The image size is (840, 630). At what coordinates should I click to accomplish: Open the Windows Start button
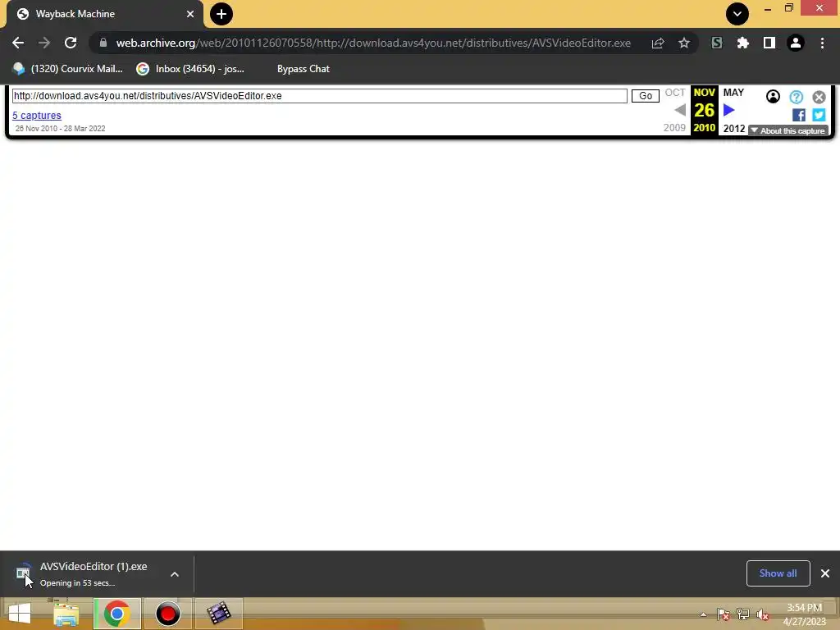[20, 614]
